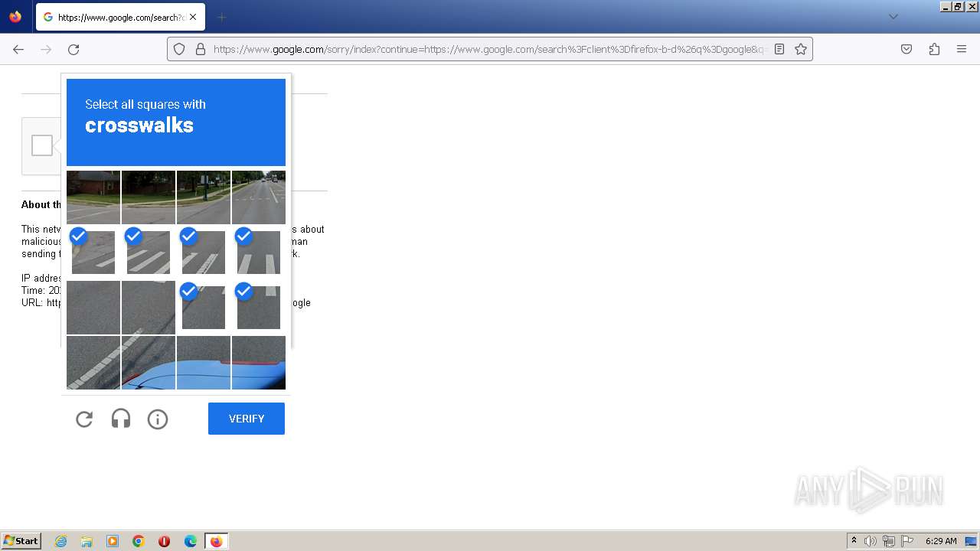
Task: Switch to Firefox taskbar button
Action: 217,541
